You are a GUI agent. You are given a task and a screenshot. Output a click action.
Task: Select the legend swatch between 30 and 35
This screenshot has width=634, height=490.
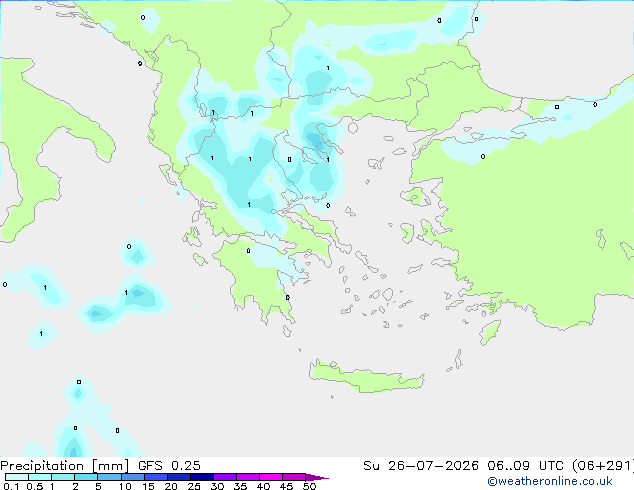(225, 477)
